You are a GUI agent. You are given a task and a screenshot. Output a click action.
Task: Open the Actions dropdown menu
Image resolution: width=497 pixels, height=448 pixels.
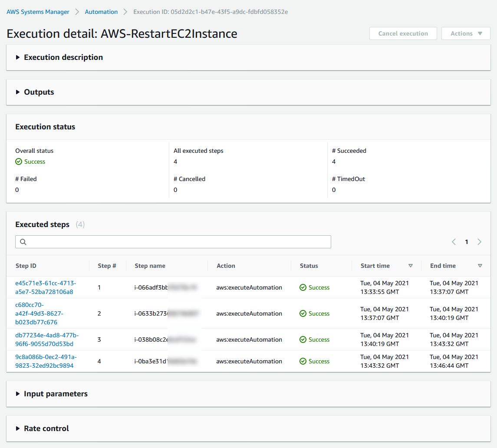(466, 33)
